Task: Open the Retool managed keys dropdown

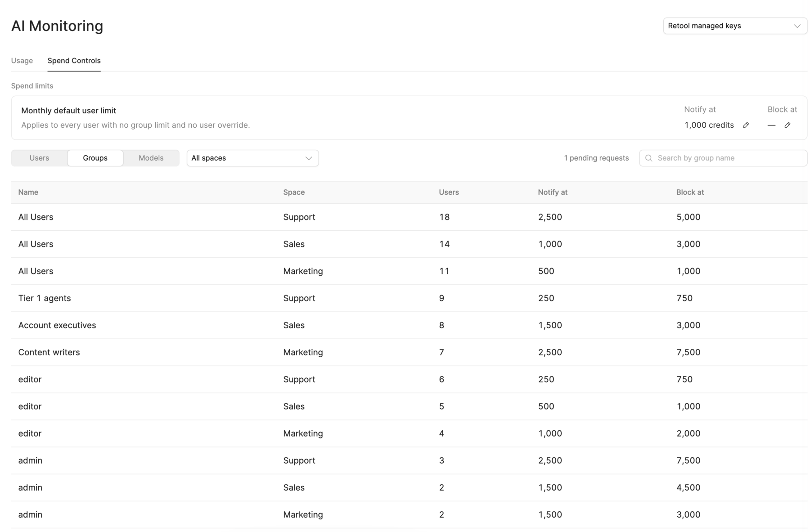Action: point(735,26)
